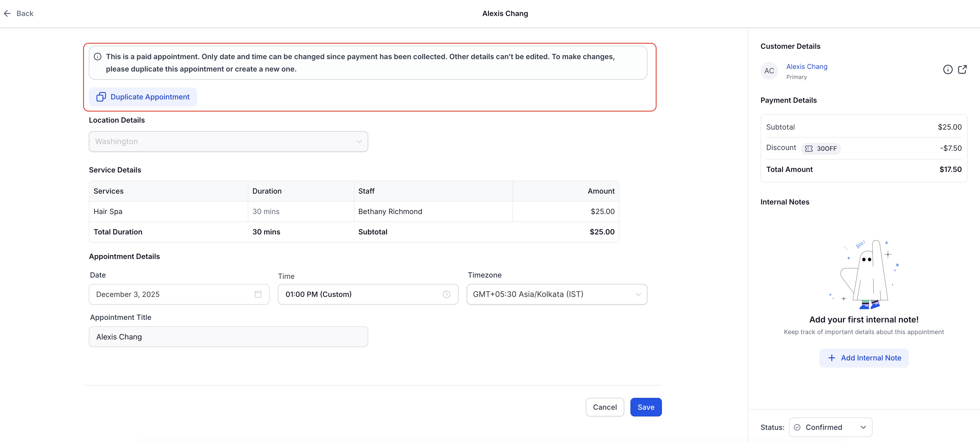This screenshot has width=980, height=442.
Task: Open customer profile in a new window
Action: point(962,70)
